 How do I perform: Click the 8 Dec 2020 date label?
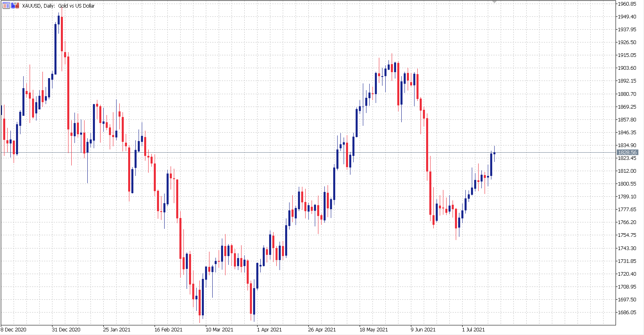click(14, 330)
